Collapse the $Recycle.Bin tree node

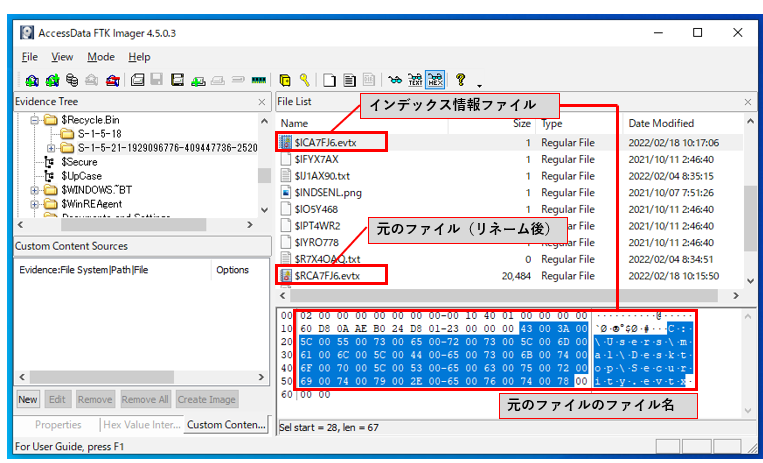coord(34,120)
